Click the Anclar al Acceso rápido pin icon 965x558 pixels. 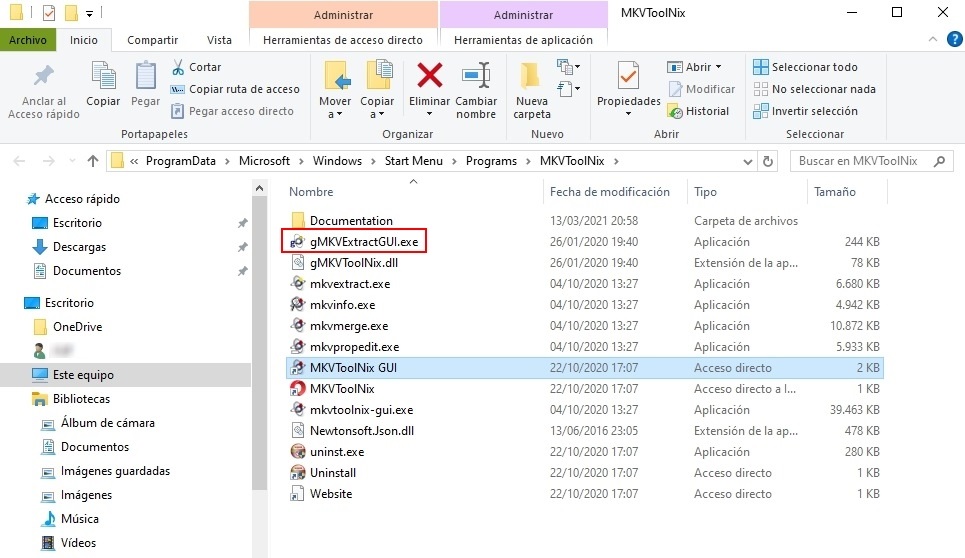44,76
